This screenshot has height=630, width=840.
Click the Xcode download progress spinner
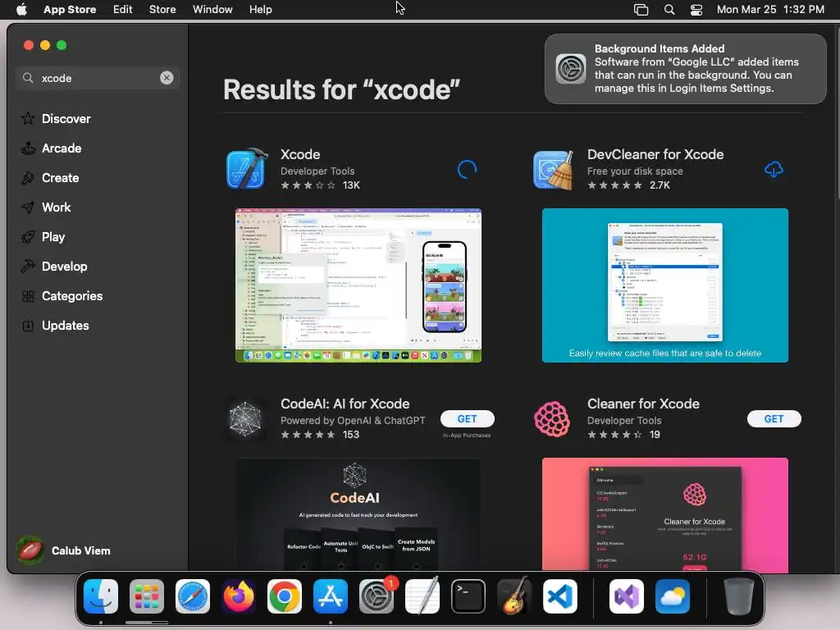[467, 169]
